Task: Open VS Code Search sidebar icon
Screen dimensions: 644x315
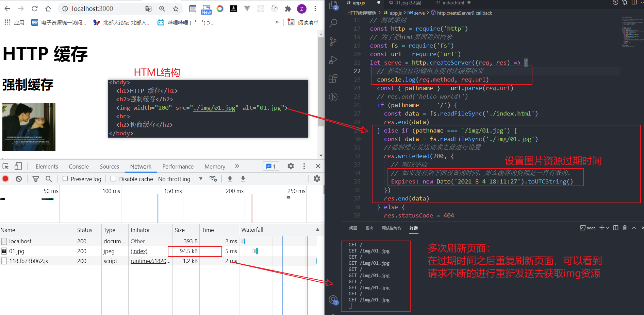Action: 333,23
